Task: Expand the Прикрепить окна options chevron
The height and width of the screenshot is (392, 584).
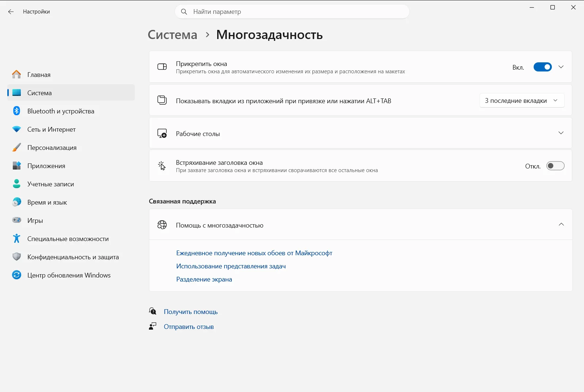Action: click(561, 67)
